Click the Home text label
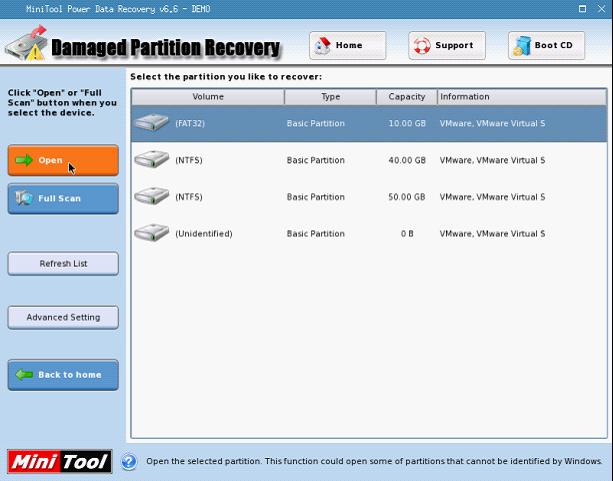 pos(349,45)
